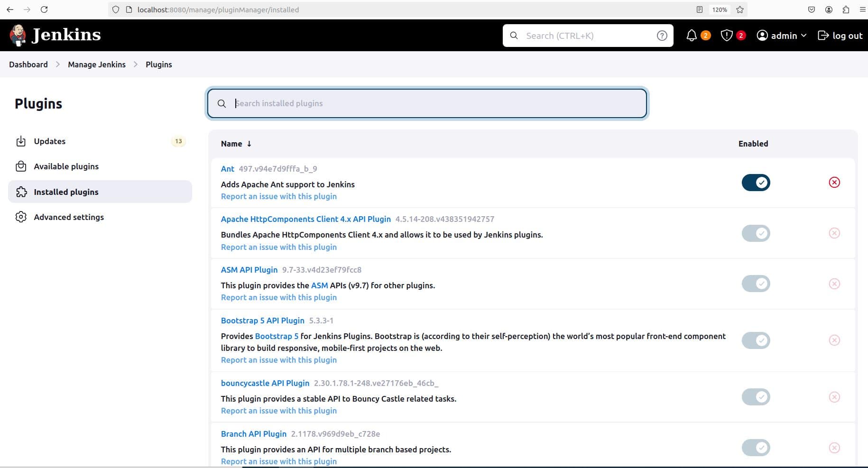Screen dimensions: 868x468
Task: Open the ASM API Plugin link
Action: [249, 270]
